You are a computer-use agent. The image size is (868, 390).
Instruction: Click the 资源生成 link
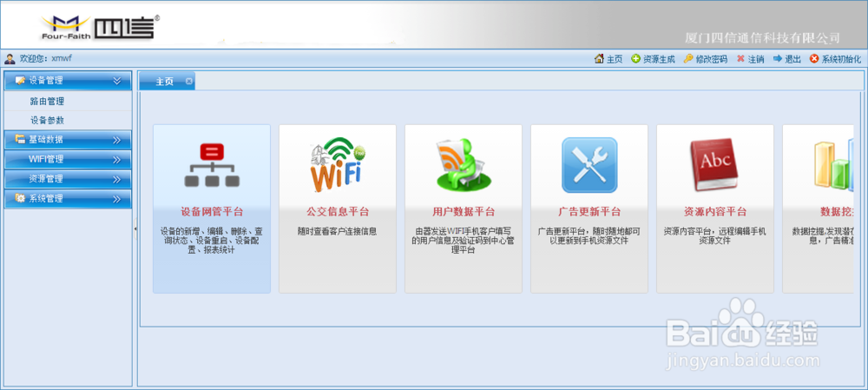click(659, 59)
